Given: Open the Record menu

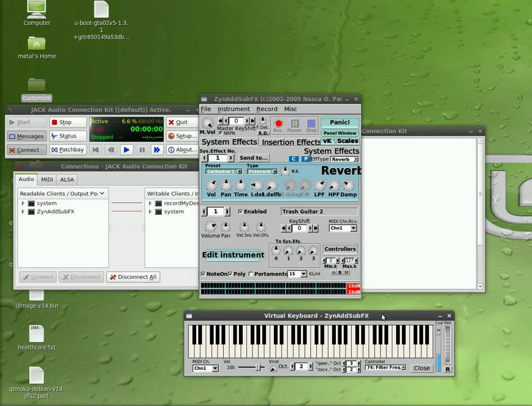Looking at the screenshot, I should [267, 109].
